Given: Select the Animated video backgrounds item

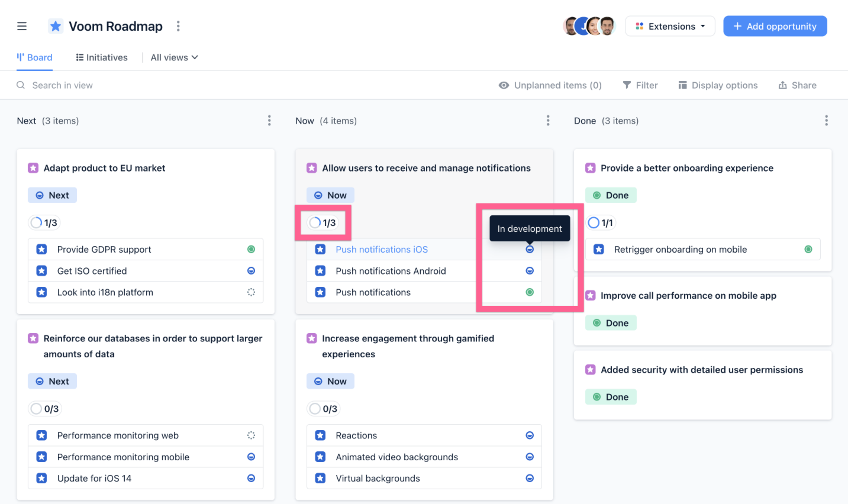Looking at the screenshot, I should click(x=397, y=457).
